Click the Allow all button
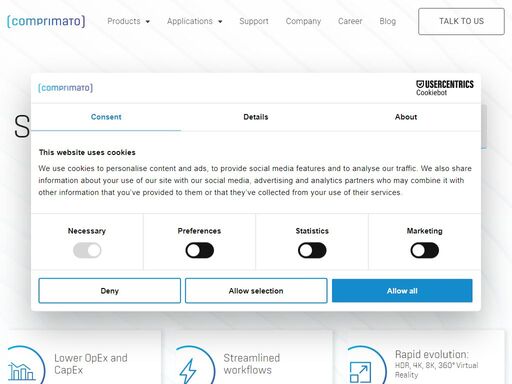Screen dimensions: 512x384 point(402,291)
